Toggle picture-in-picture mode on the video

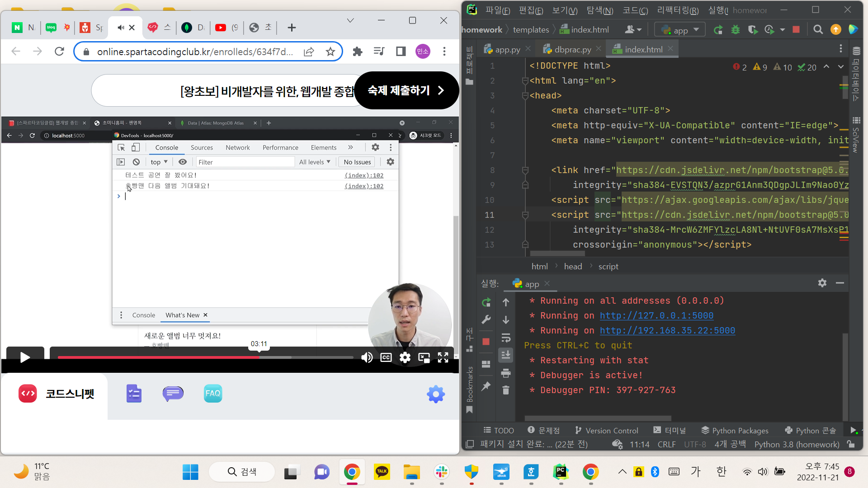coord(424,358)
